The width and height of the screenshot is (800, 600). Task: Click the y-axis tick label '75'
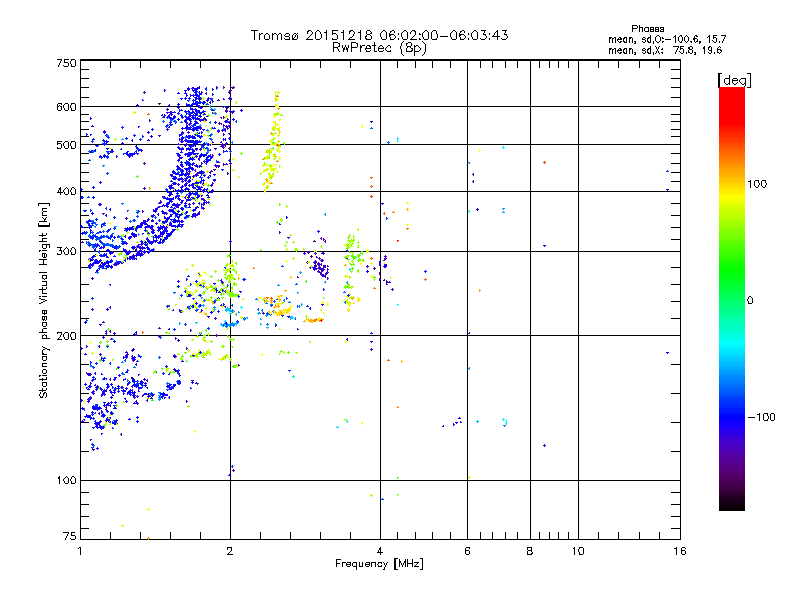point(70,536)
